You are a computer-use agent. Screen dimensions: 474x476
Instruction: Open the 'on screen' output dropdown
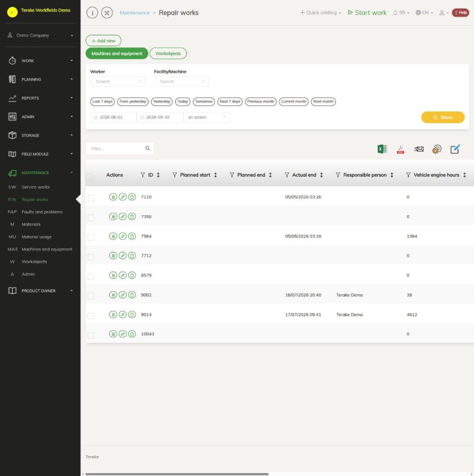pos(207,117)
